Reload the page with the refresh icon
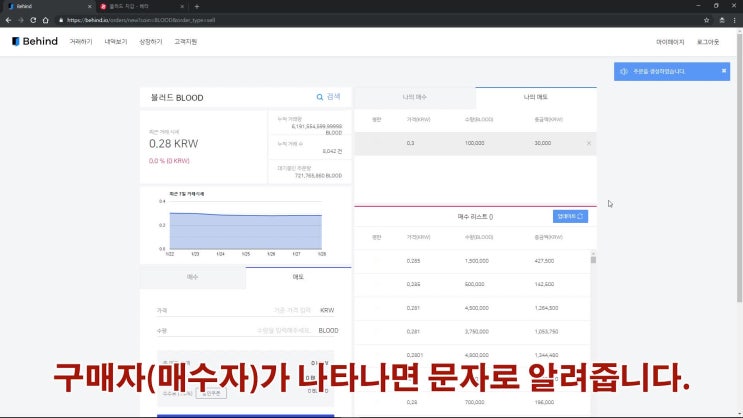This screenshot has height=418, width=743. tap(33, 20)
